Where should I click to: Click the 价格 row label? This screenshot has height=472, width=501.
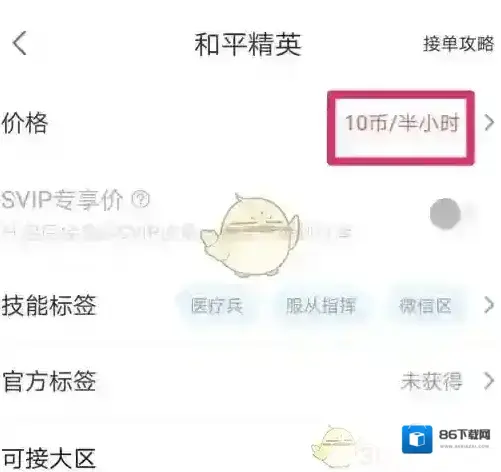pyautogui.click(x=25, y=123)
